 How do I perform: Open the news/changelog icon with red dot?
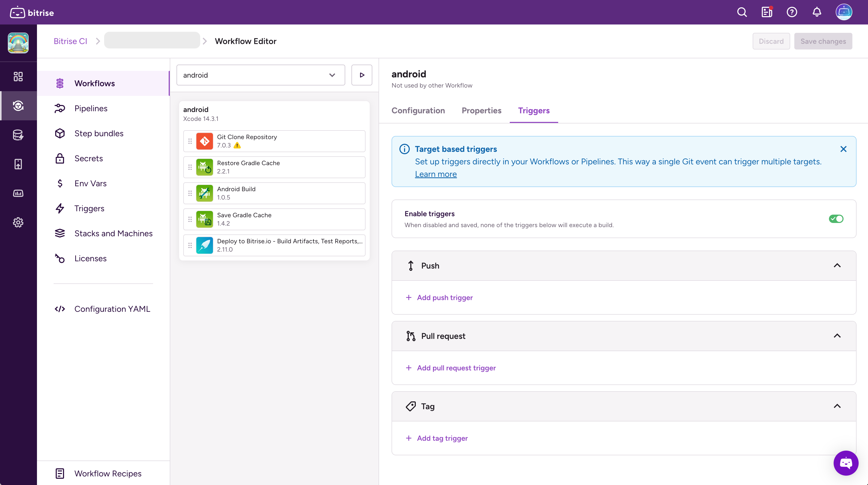click(767, 12)
